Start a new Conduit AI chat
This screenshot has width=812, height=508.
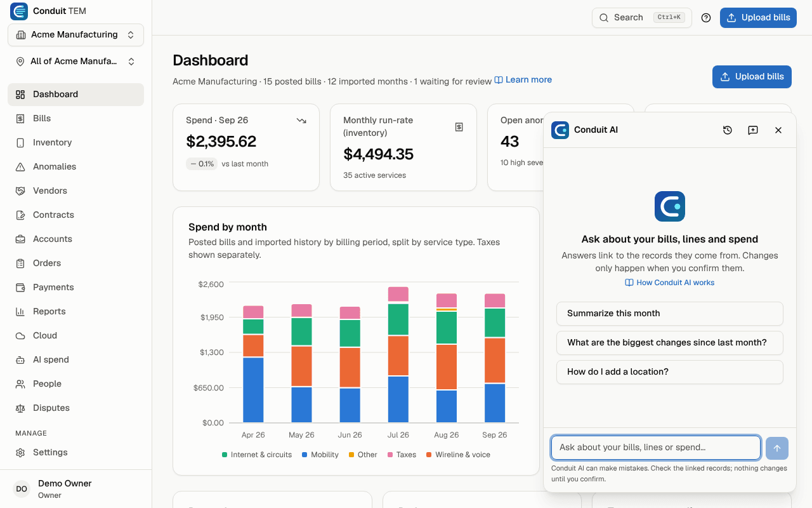(x=753, y=130)
